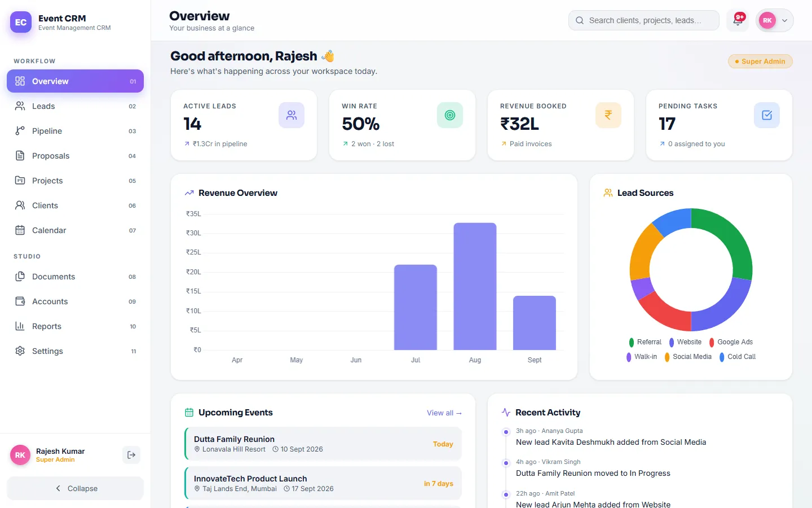
Task: Click 'New lead Arjun Mehta added from Website'
Action: pyautogui.click(x=593, y=504)
